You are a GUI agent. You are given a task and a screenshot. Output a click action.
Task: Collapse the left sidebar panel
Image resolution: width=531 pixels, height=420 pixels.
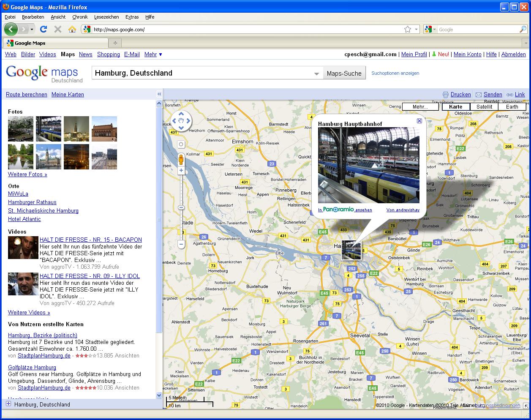(x=159, y=94)
